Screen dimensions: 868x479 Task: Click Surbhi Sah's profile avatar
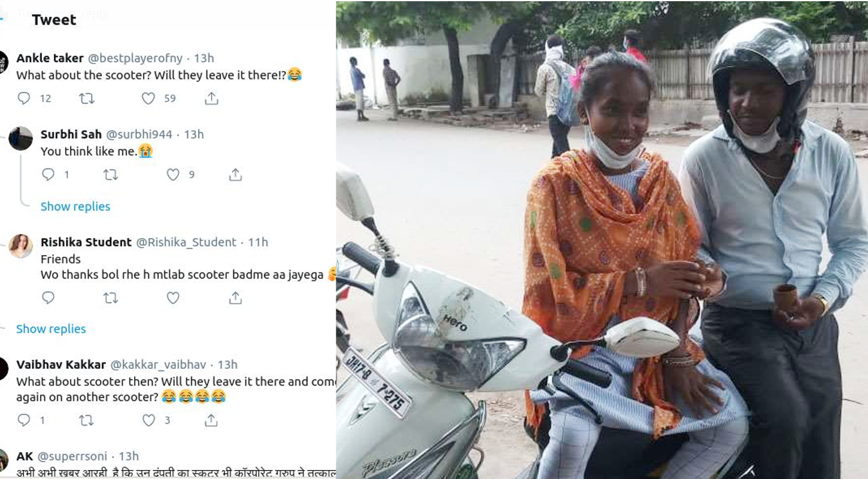[x=21, y=139]
